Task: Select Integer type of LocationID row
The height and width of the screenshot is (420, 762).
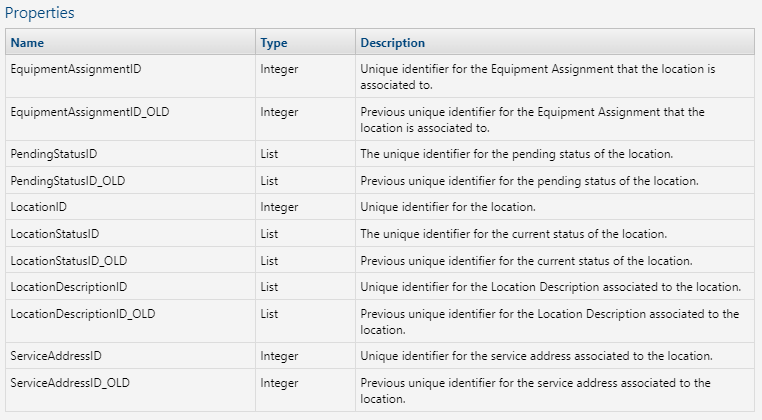Action: pos(279,207)
